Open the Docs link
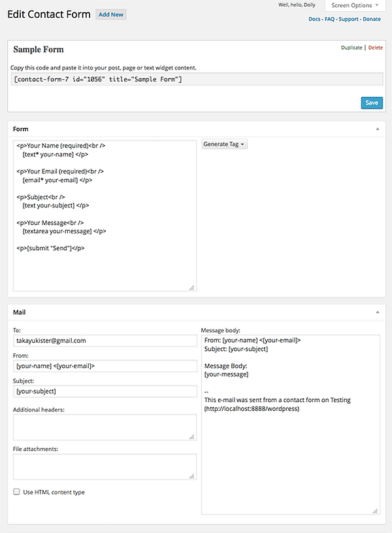Image resolution: width=392 pixels, height=533 pixels. click(315, 20)
